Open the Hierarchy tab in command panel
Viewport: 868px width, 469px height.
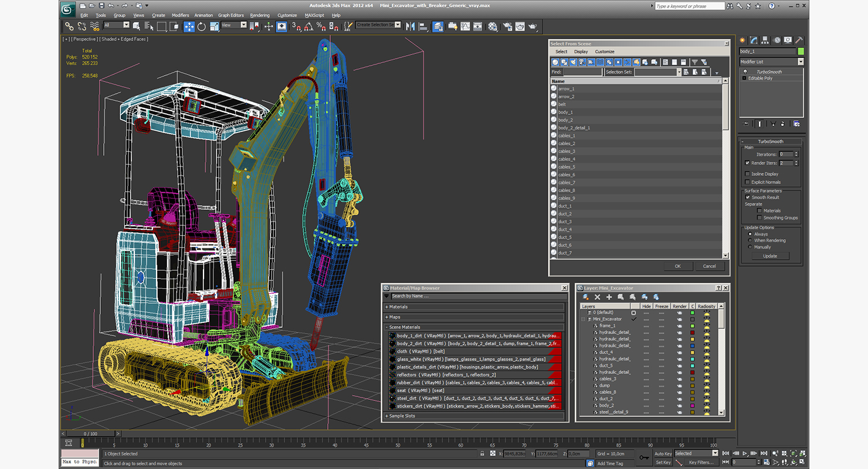tap(765, 40)
